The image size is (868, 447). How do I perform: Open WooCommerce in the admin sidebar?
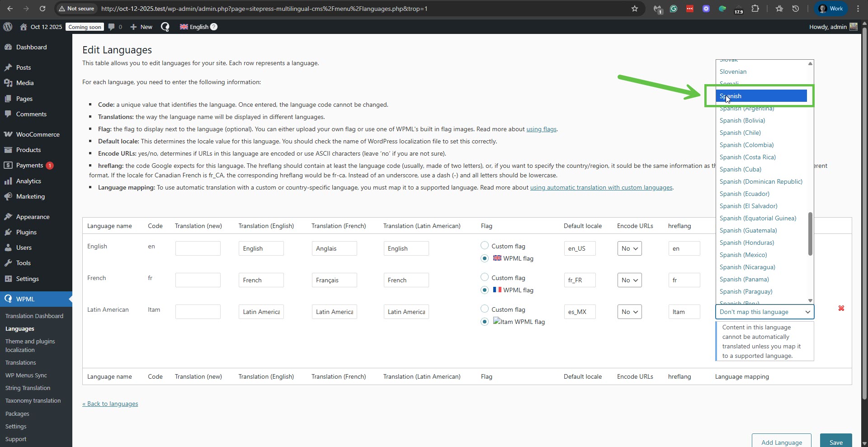pos(38,134)
